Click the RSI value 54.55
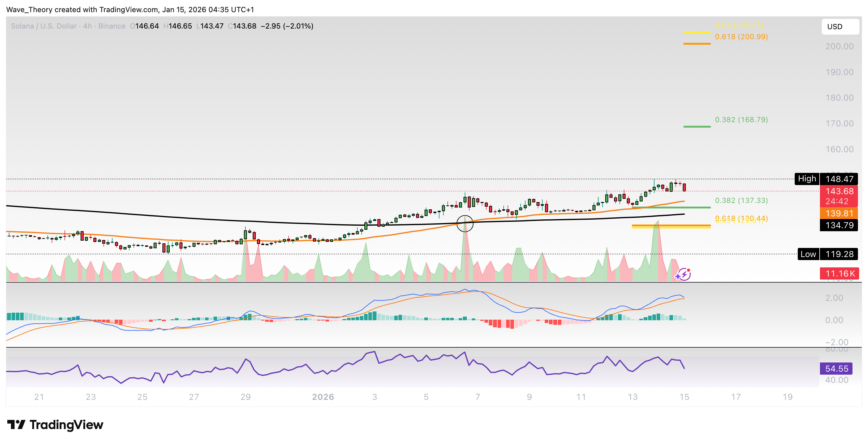Screen dimensions: 868x443 tap(836, 369)
